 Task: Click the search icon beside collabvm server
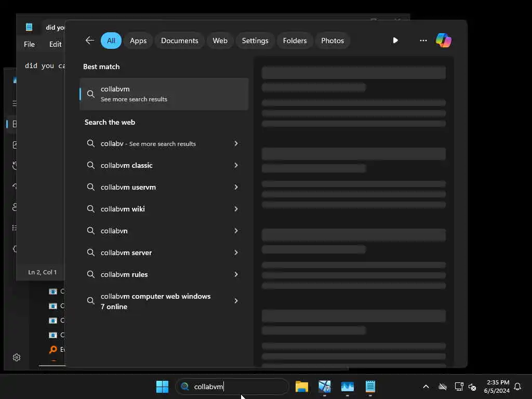click(x=90, y=252)
